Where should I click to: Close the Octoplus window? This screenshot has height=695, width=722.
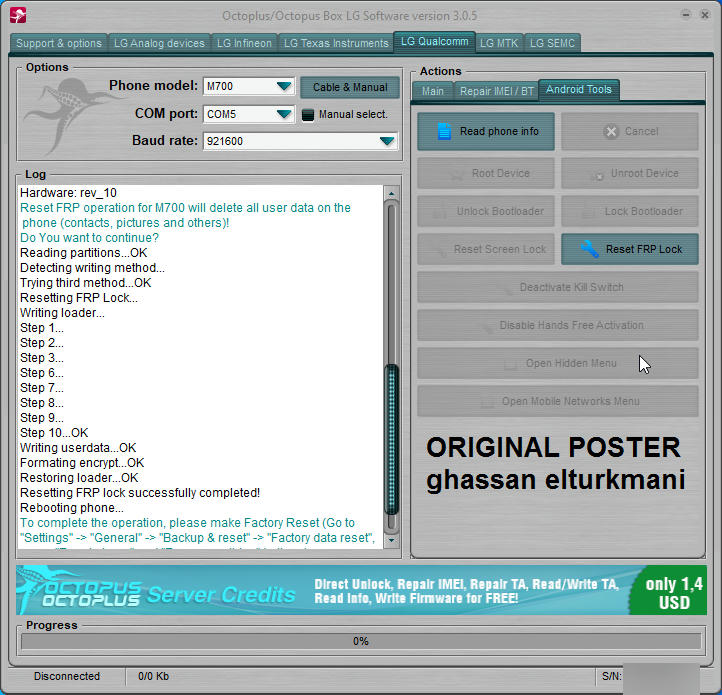point(705,15)
